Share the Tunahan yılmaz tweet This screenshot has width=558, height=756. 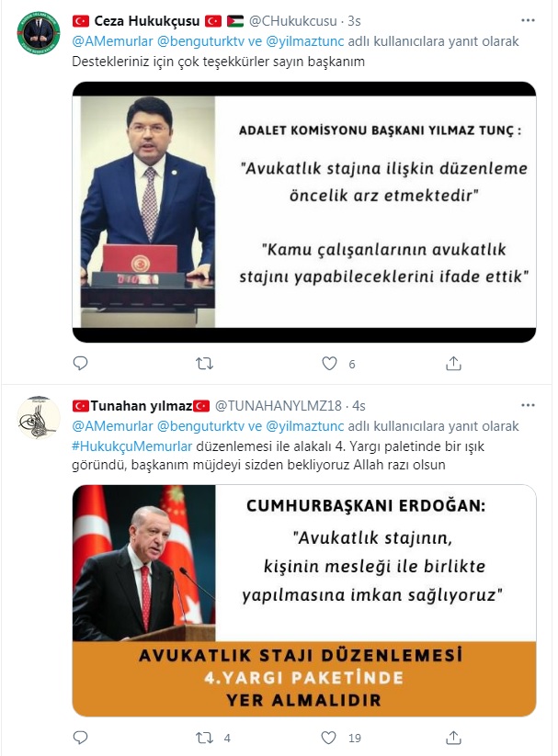pyautogui.click(x=454, y=738)
